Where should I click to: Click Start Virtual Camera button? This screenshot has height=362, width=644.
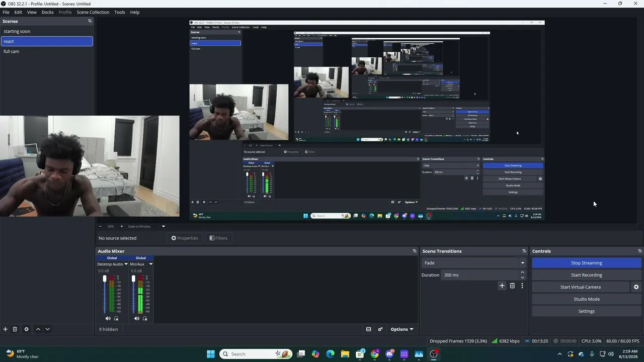click(x=581, y=287)
